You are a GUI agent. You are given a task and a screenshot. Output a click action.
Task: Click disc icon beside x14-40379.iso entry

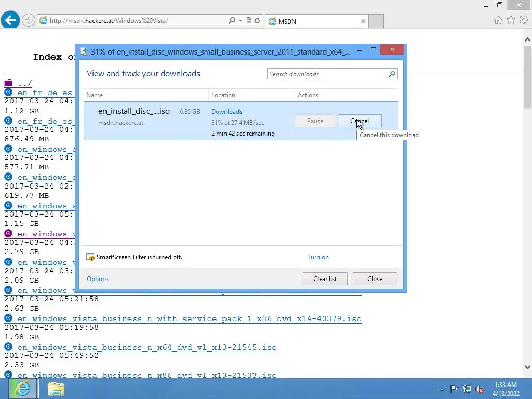(x=8, y=318)
